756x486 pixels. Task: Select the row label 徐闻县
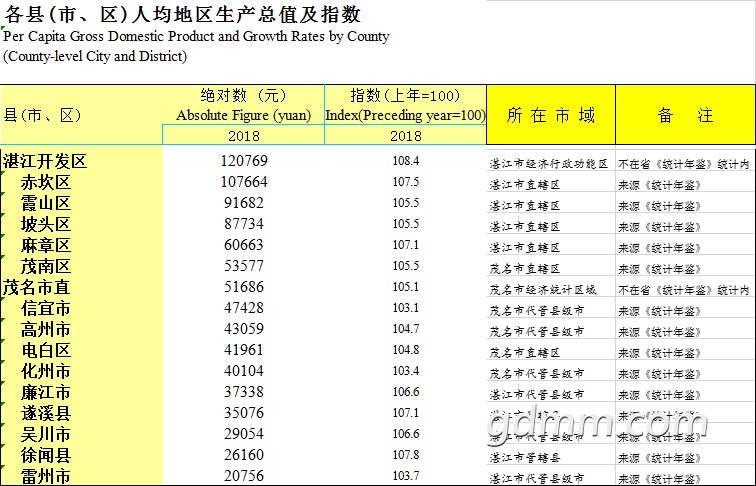[46, 456]
